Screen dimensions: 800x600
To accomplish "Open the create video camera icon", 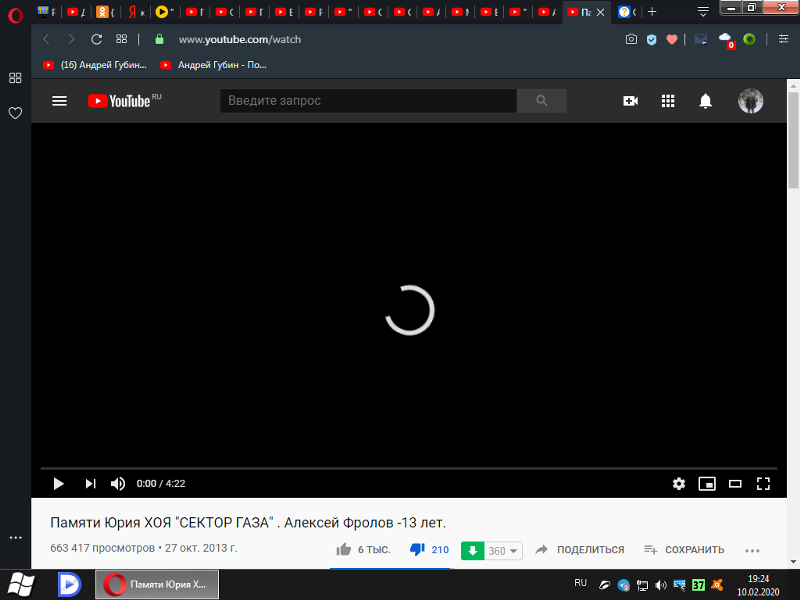I will [x=630, y=101].
